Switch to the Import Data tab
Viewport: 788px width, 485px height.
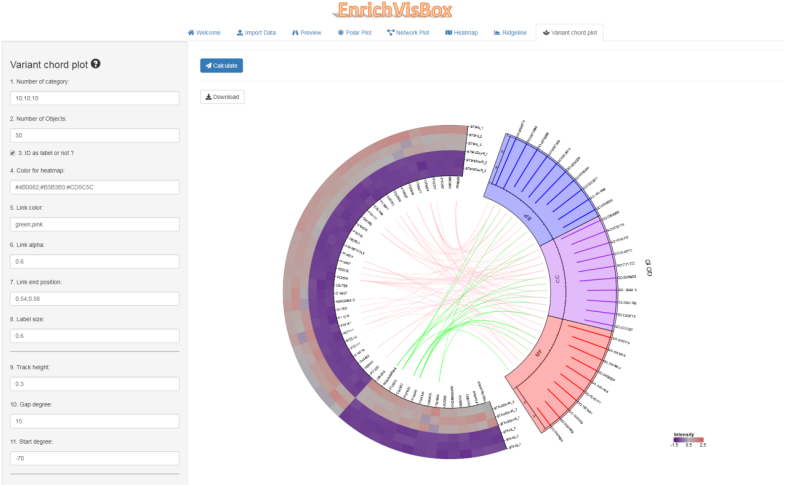[256, 33]
